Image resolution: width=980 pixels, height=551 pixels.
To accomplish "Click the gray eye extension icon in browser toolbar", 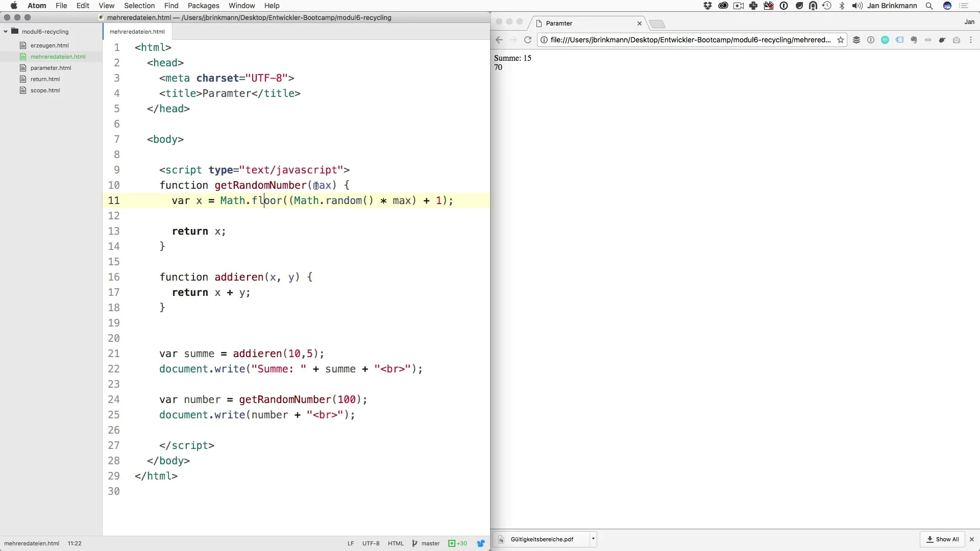I will coord(928,40).
